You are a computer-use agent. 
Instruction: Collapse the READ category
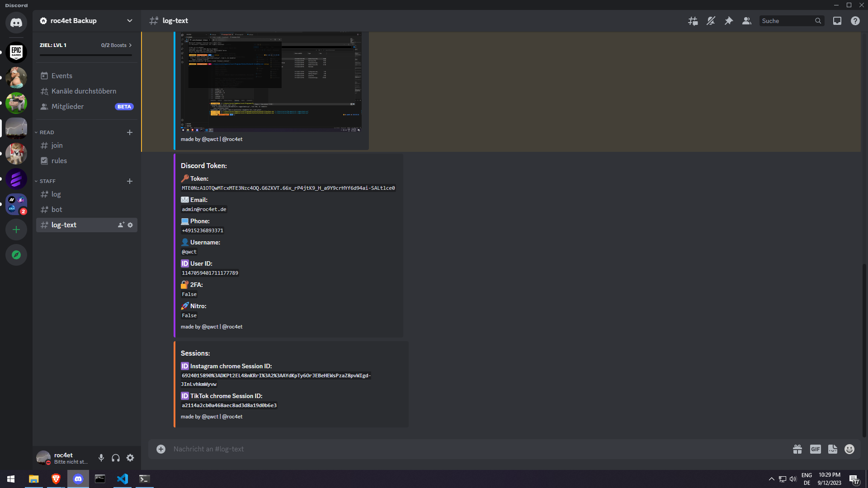tap(47, 132)
